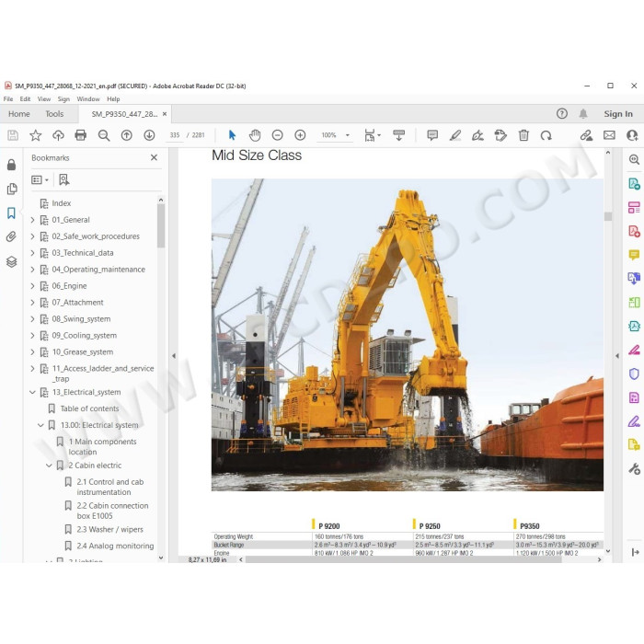Screen dimensions: 644x644
Task: Send file by email envelope icon
Action: click(609, 135)
